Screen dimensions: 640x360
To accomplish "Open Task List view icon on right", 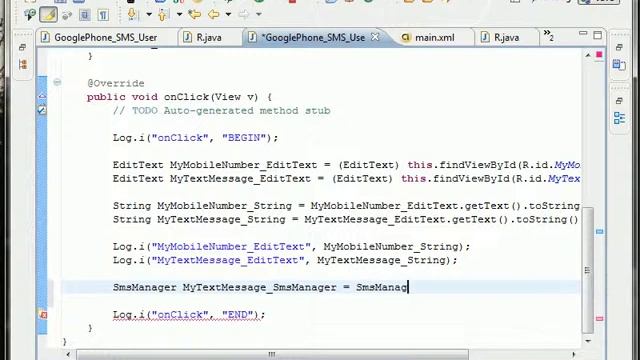I will (x=619, y=64).
